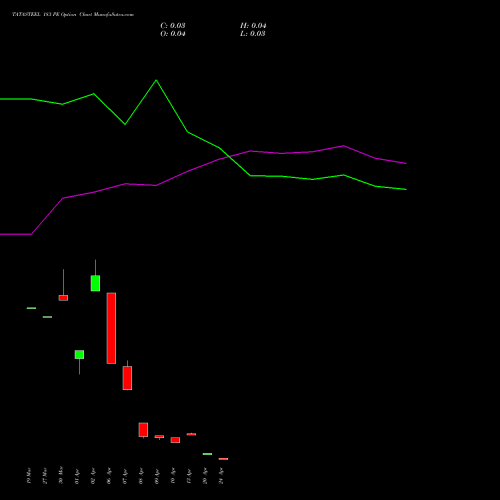Click the low value "L: 0.03"
This screenshot has width=500, height=500.
click(253, 34)
